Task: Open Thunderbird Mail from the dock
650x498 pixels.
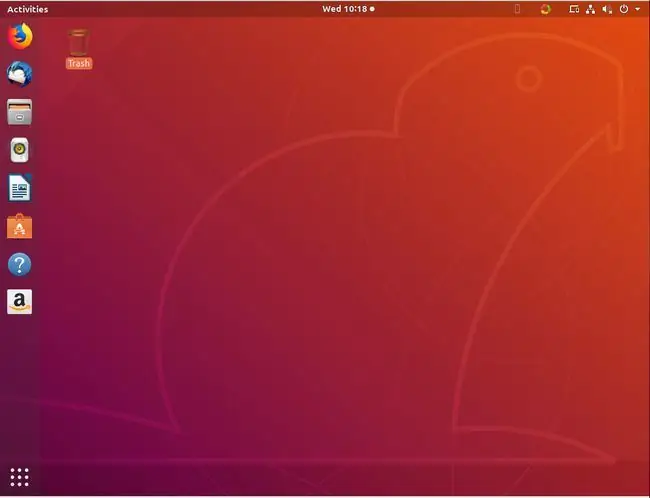Action: pyautogui.click(x=19, y=74)
